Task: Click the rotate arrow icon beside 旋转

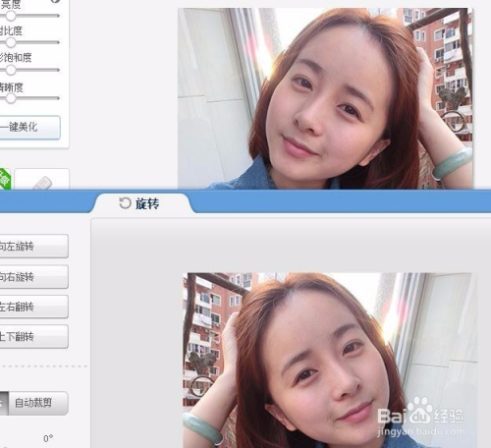Action: click(x=125, y=203)
